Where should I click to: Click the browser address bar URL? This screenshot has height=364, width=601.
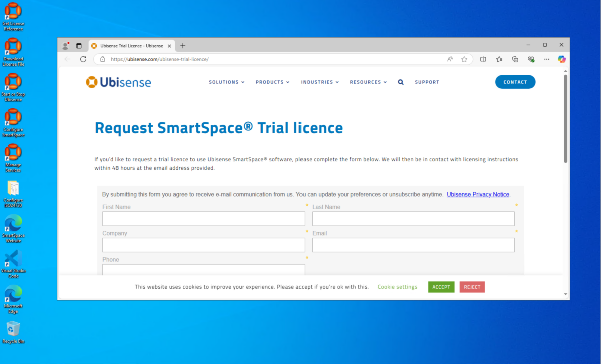[160, 59]
